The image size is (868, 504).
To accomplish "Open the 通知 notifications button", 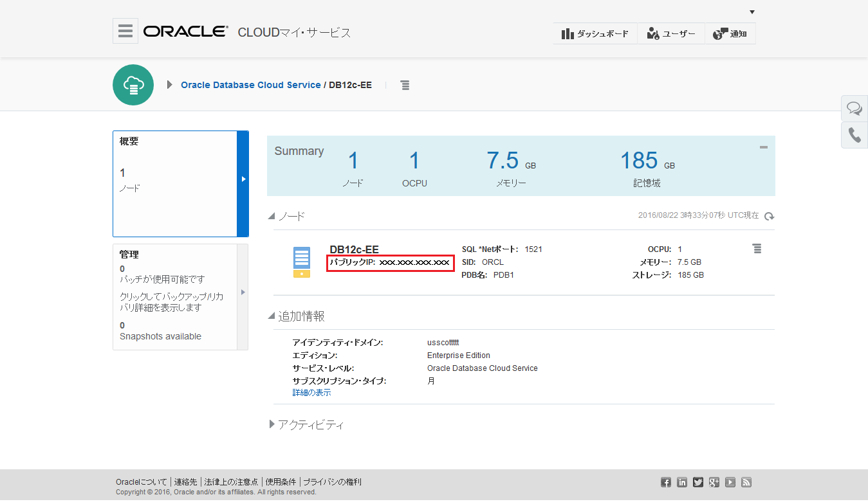I will point(730,33).
